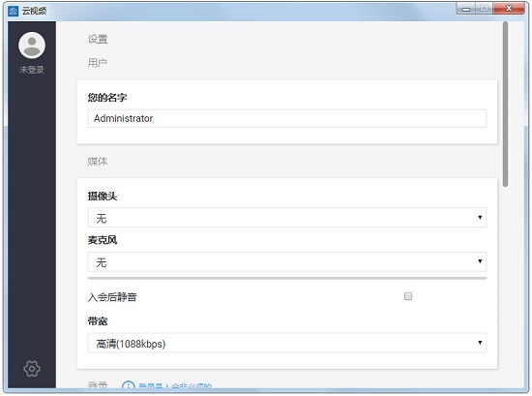Click the arrow on the 带宽 dropdown
The image size is (532, 396).
pos(480,343)
